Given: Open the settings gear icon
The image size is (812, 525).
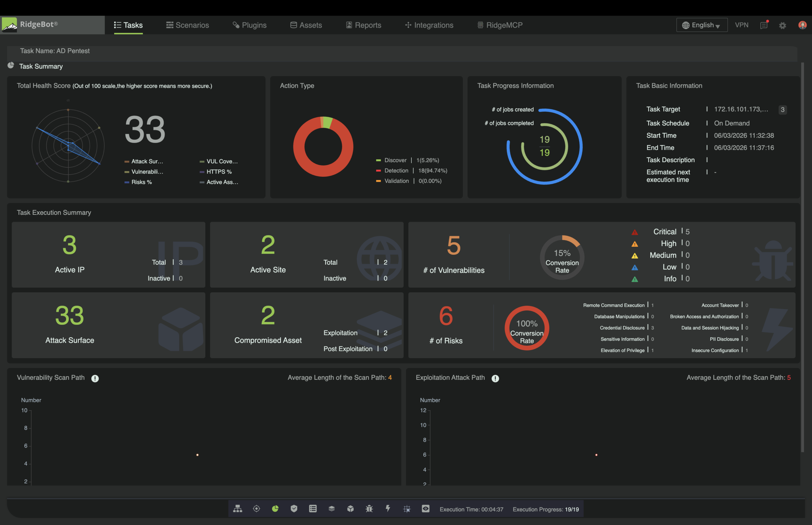Looking at the screenshot, I should click(x=782, y=25).
